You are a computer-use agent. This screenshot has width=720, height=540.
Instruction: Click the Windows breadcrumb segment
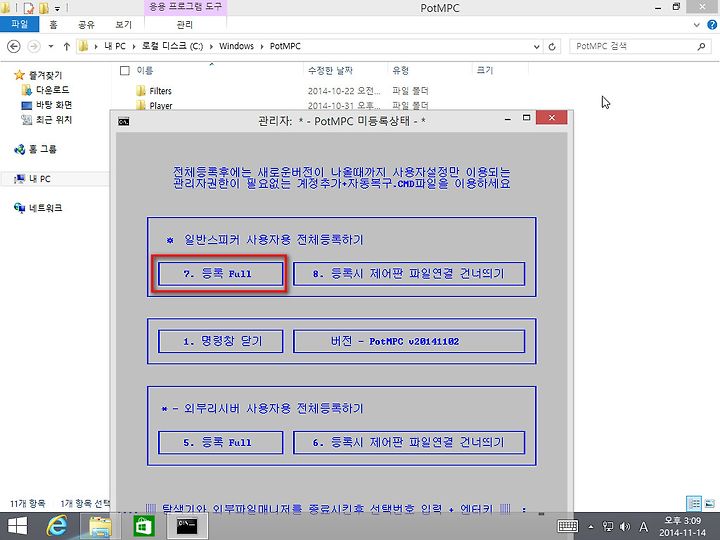(x=236, y=46)
